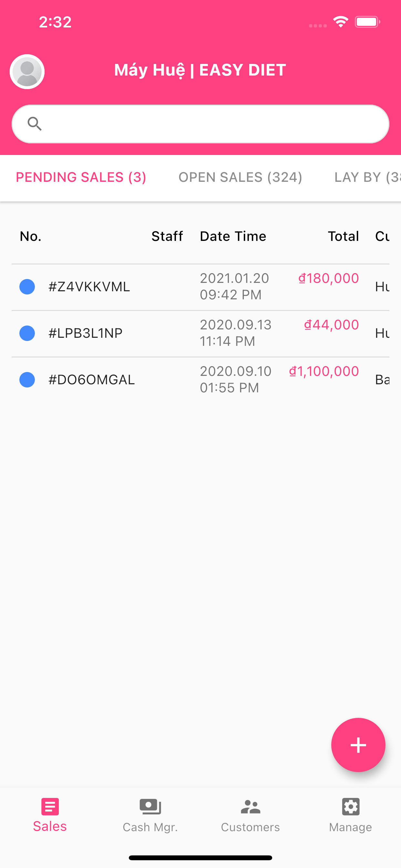Switch to Lay By tab
The image size is (401, 868).
pyautogui.click(x=367, y=177)
